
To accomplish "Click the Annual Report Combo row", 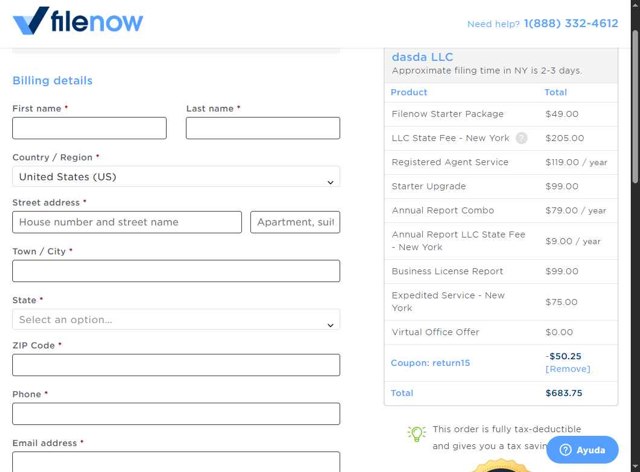I will (x=501, y=210).
